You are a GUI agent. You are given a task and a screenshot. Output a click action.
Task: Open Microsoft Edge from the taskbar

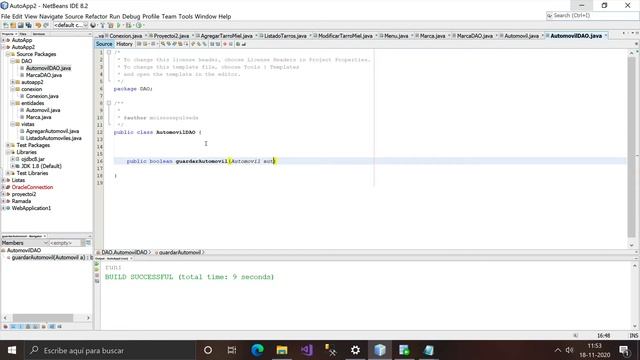(x=257, y=350)
